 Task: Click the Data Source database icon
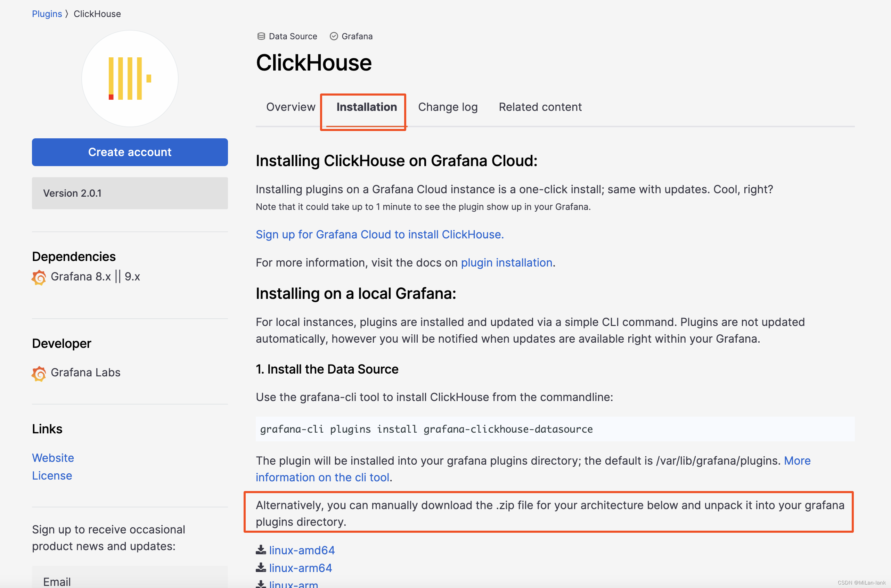click(261, 36)
